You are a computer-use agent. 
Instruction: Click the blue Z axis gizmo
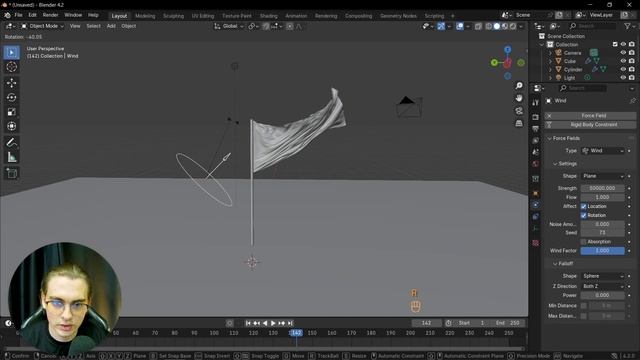point(507,50)
